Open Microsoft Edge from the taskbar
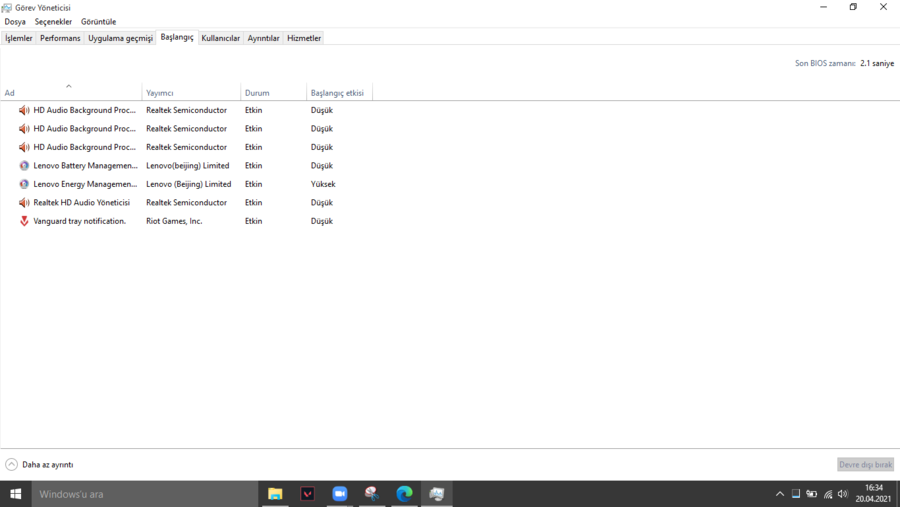900x507 pixels. pos(404,494)
